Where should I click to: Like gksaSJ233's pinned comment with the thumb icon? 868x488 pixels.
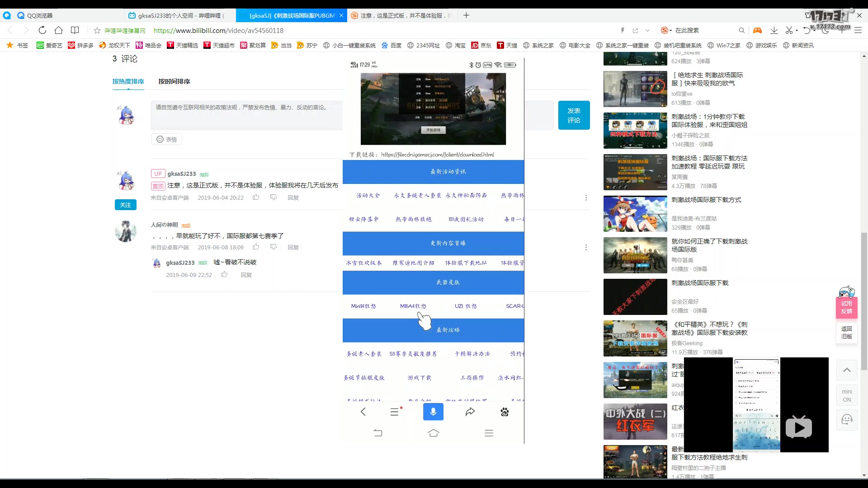click(x=256, y=197)
